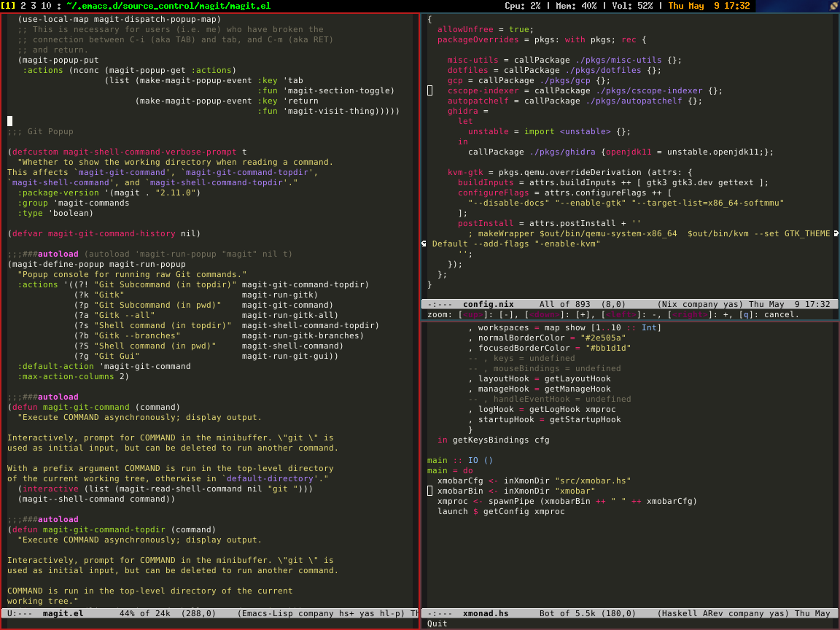
Task: Click the Vol: 52% indicator
Action: 632,6
